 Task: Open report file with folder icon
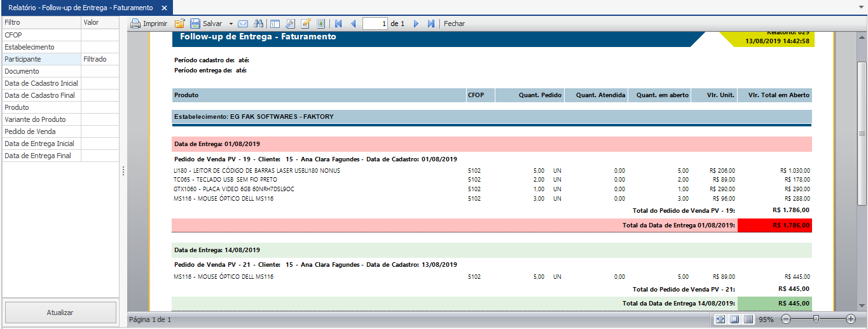point(180,23)
